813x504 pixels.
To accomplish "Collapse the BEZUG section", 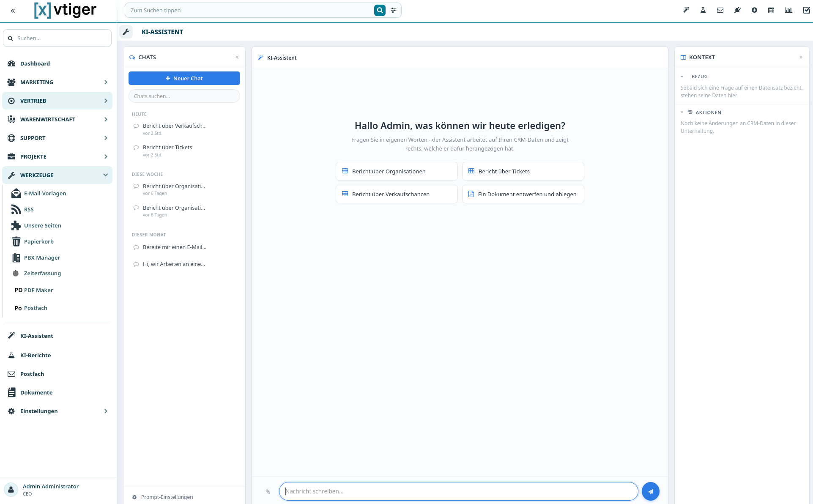I will pyautogui.click(x=682, y=77).
